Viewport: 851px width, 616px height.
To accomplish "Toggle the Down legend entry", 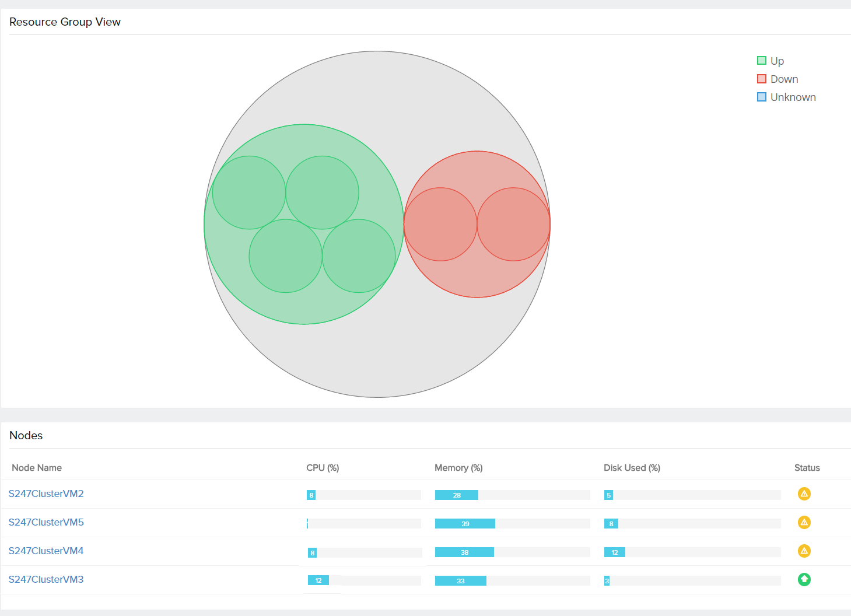I will pos(784,79).
